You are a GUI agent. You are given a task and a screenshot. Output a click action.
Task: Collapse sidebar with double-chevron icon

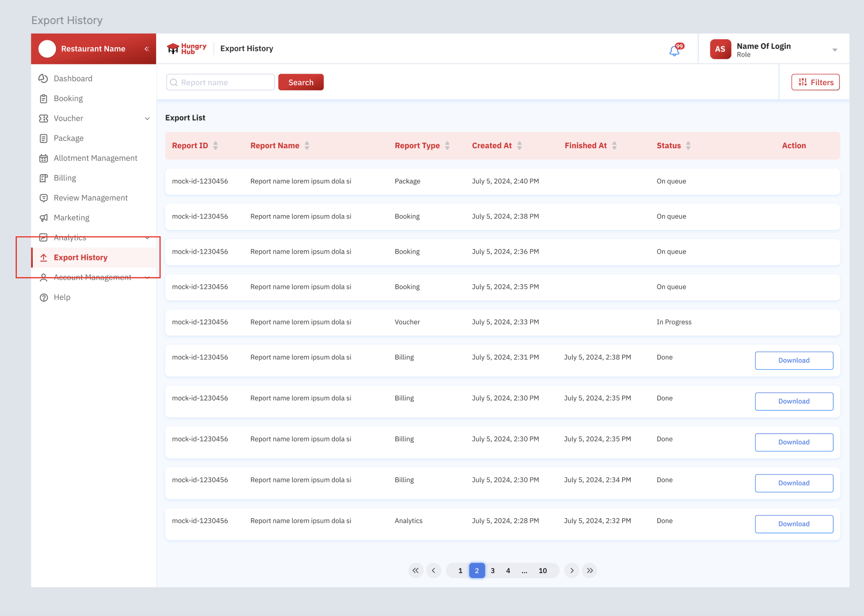[147, 49]
